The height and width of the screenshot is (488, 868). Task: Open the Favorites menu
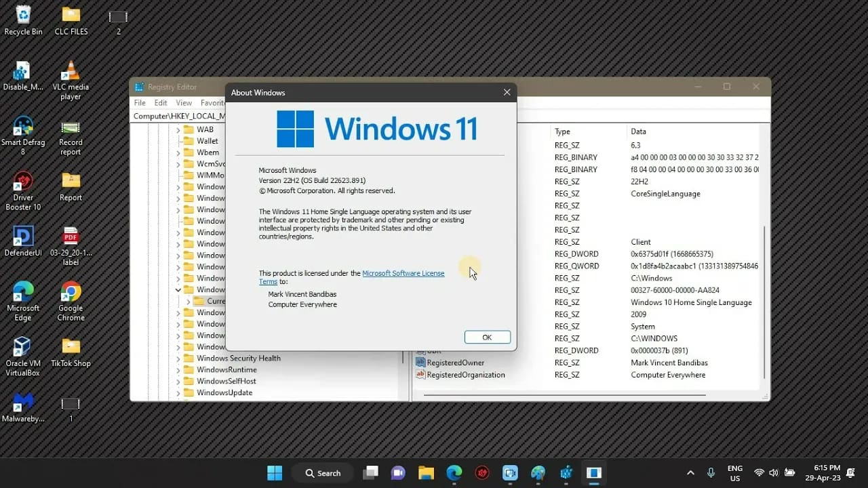coord(213,102)
